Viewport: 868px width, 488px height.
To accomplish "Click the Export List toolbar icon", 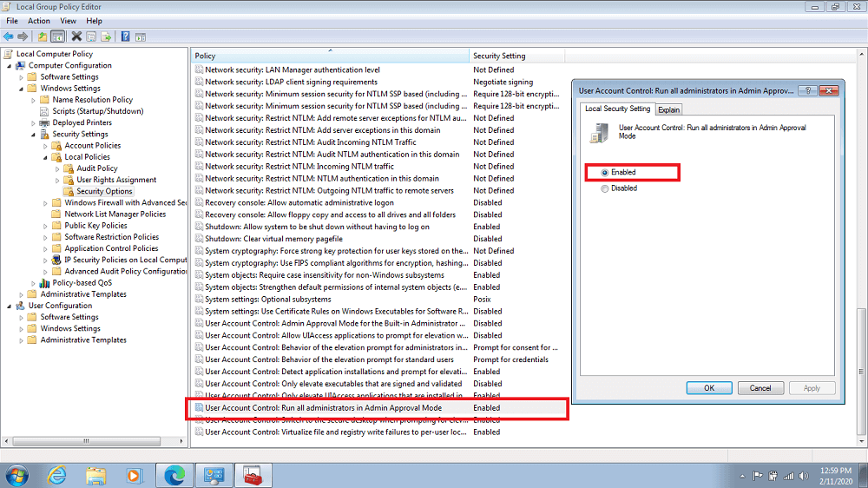I will coord(106,37).
